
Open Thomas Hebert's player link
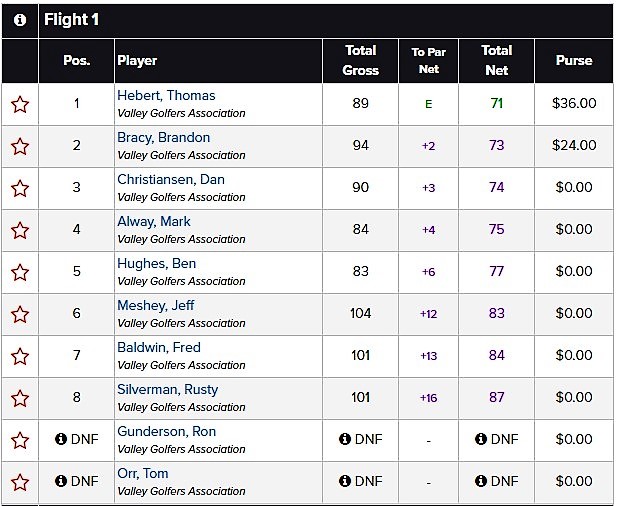coord(166,96)
